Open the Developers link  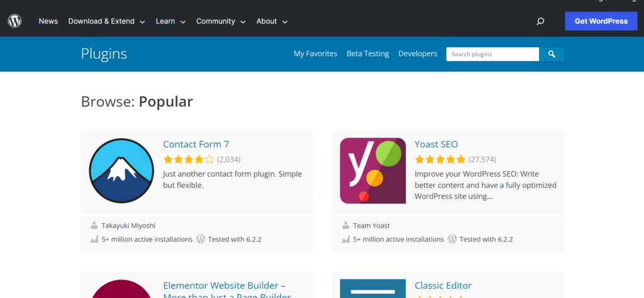click(x=418, y=54)
